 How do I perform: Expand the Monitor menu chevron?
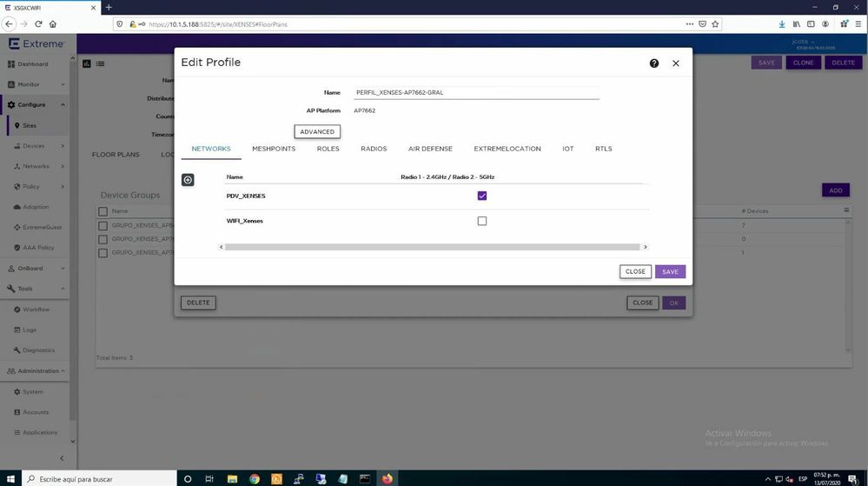(x=63, y=85)
